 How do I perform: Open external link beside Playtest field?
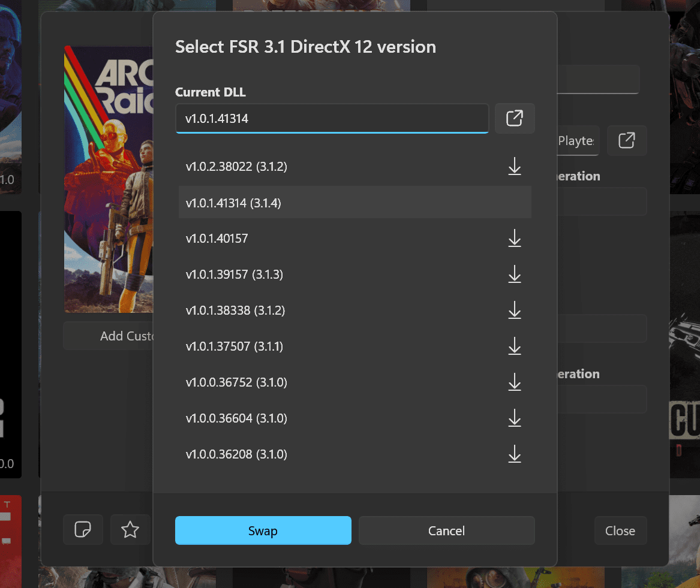626,141
